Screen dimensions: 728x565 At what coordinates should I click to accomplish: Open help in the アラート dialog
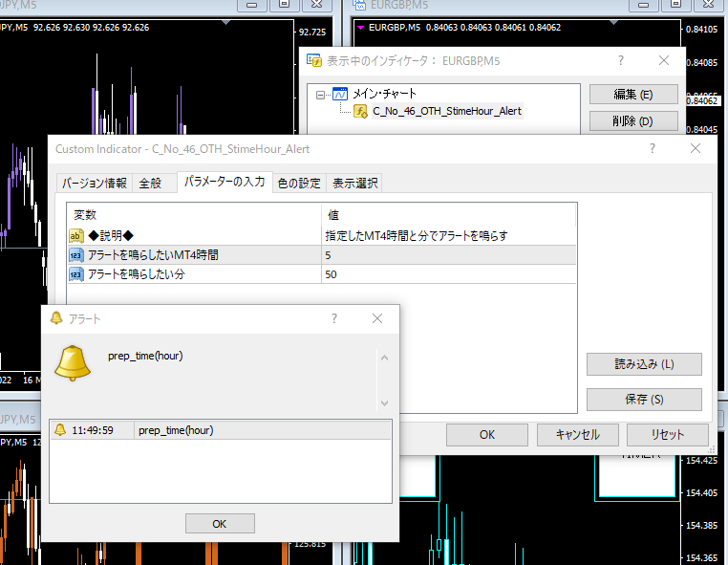pyautogui.click(x=334, y=318)
